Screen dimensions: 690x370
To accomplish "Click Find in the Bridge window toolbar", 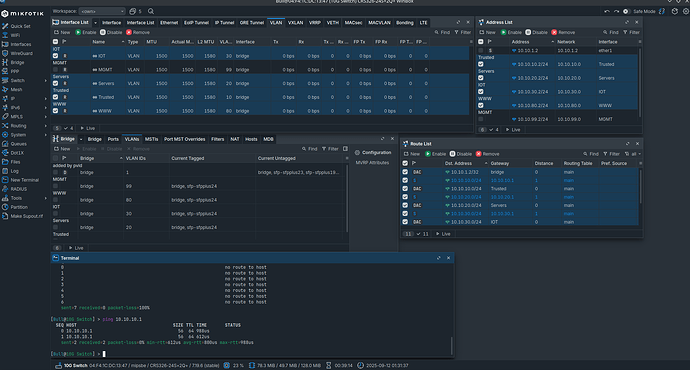I will (x=309, y=149).
